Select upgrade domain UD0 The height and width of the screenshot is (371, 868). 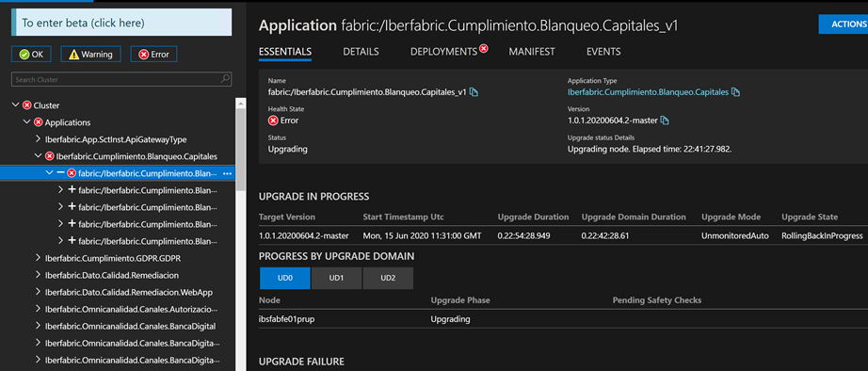pyautogui.click(x=285, y=279)
